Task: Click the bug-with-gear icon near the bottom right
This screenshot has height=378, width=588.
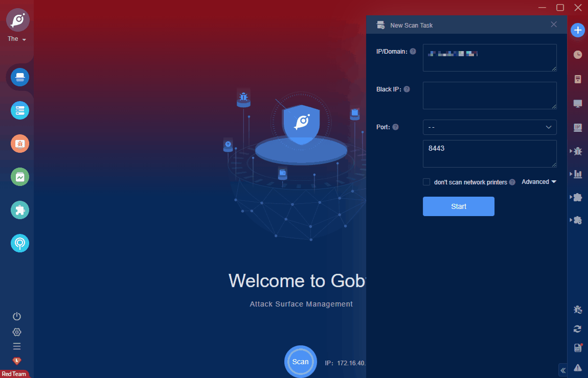Action: (x=577, y=310)
